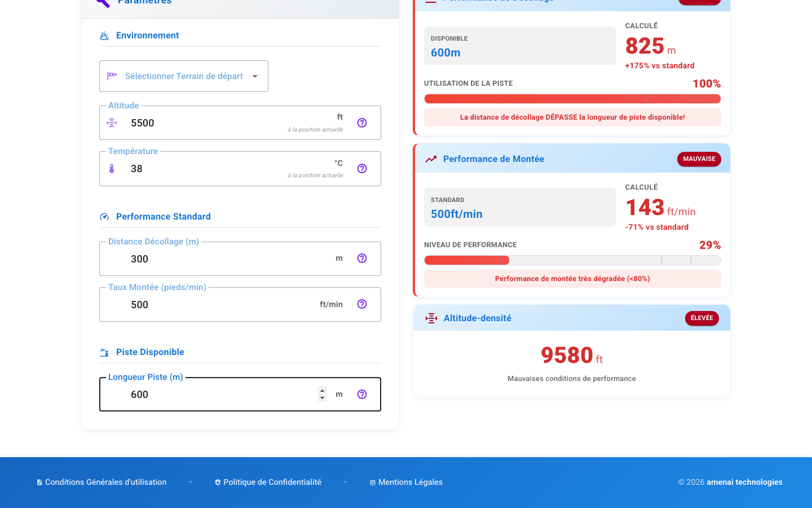Click the help icon for Température field
The width and height of the screenshot is (812, 508).
(x=362, y=169)
